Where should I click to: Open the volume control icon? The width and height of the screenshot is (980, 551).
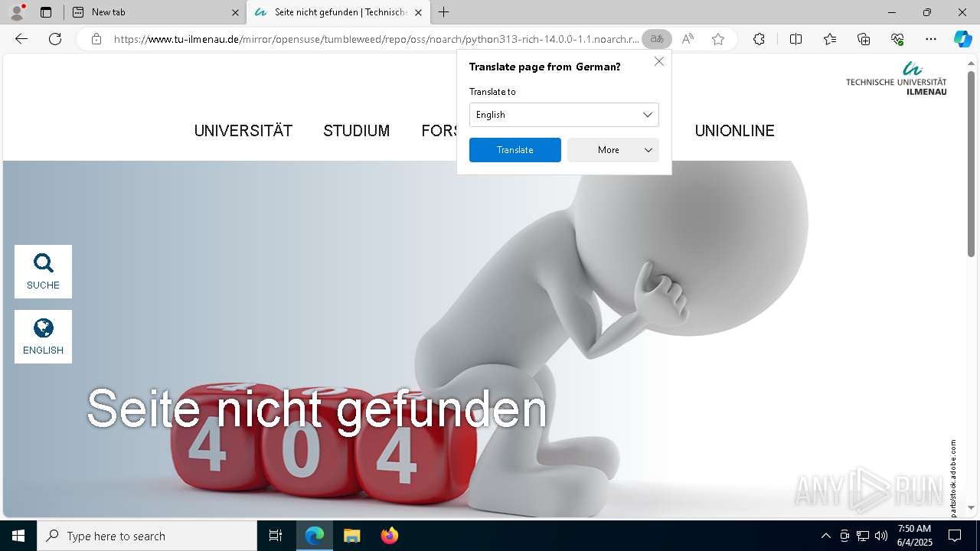click(881, 536)
